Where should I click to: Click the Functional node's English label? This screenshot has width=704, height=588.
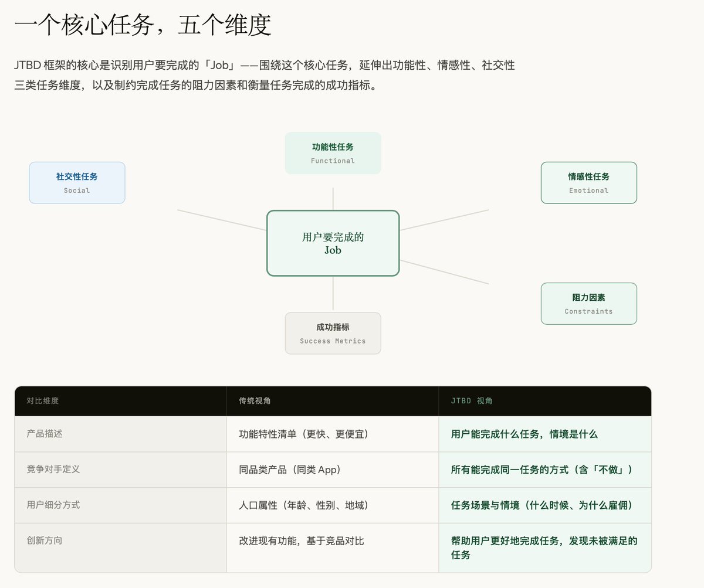point(333,161)
